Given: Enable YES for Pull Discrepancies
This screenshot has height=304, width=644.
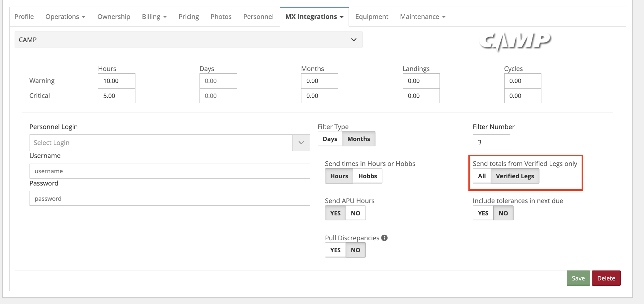Looking at the screenshot, I should [335, 250].
